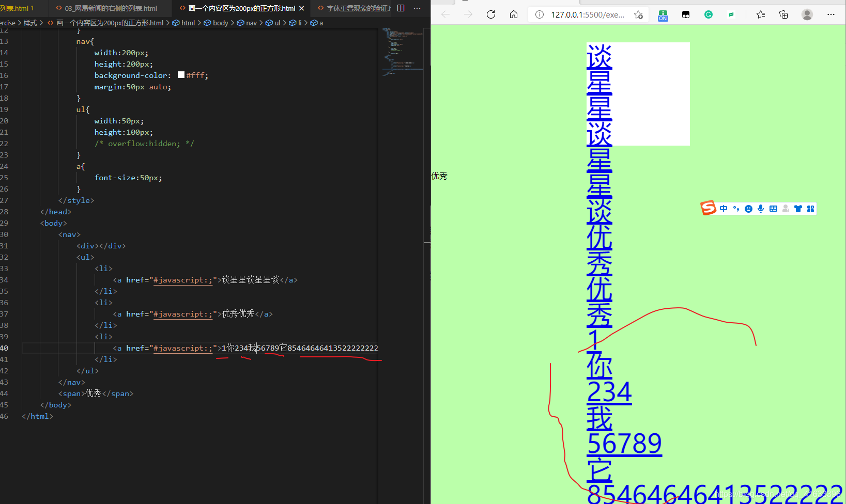Open a breadcrumb segment

click(317, 23)
